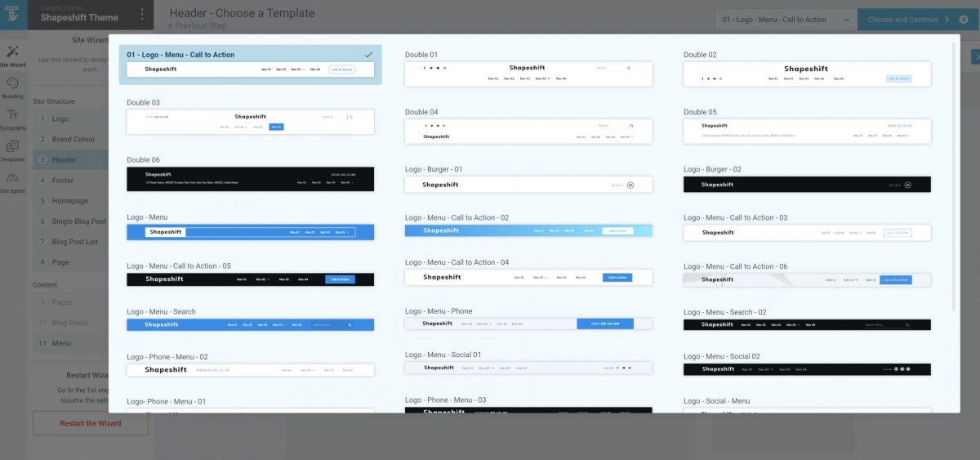The width and height of the screenshot is (980, 460).
Task: Choose the Logo - Menu - Phone template
Action: 528,324
